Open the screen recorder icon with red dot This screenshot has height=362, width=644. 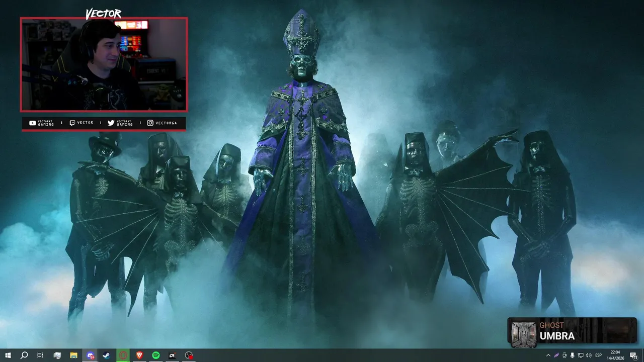tap(189, 355)
